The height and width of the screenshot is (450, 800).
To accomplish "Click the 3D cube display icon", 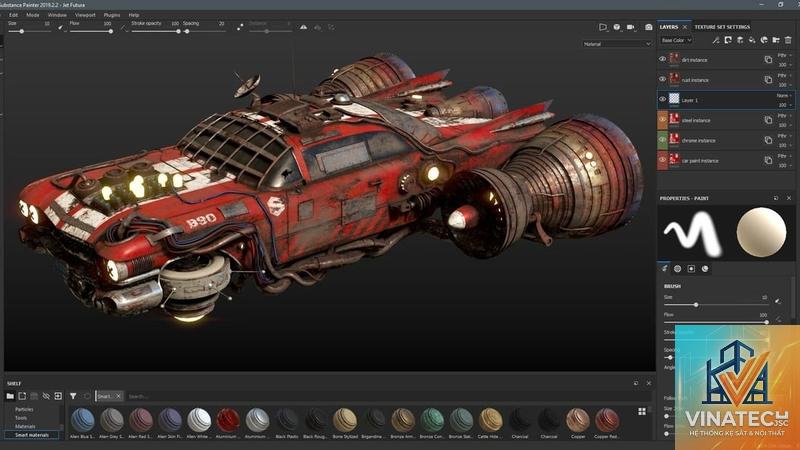I will [617, 27].
